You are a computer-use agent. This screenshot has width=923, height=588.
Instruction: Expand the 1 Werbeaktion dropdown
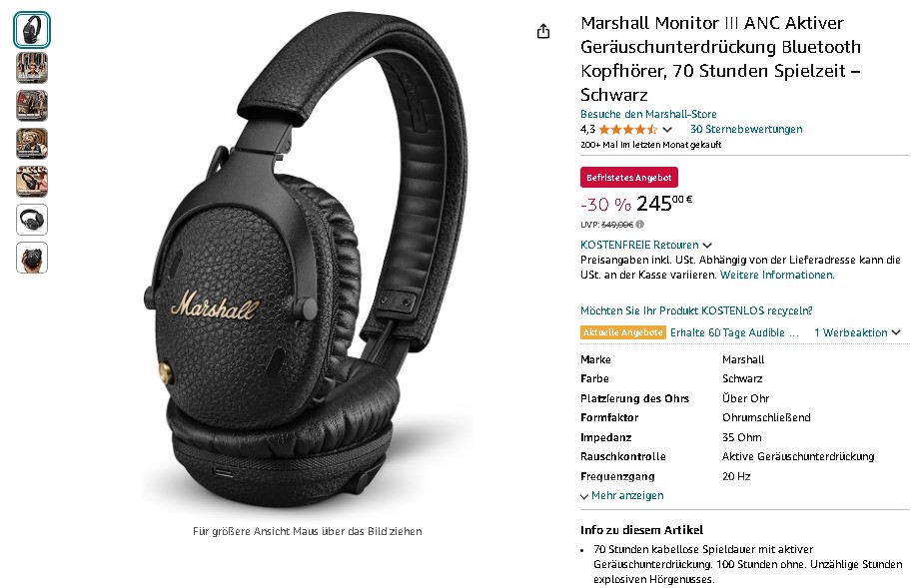coord(857,332)
